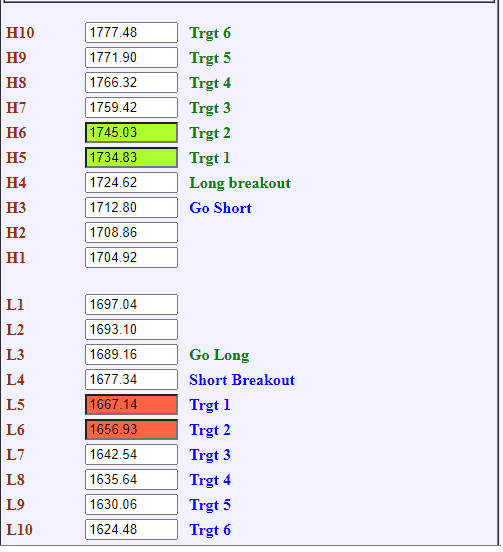Click the H9 value field 1771.90
Screen dimensions: 503x552
pyautogui.click(x=131, y=58)
